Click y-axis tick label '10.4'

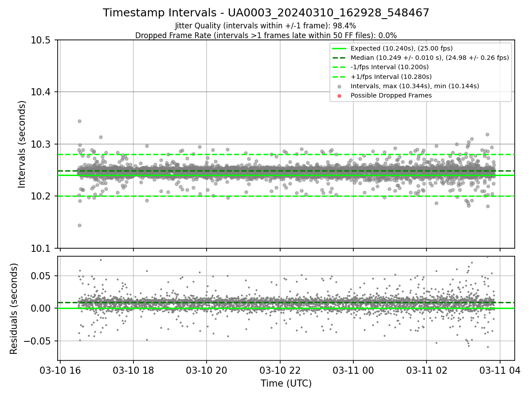(42, 92)
